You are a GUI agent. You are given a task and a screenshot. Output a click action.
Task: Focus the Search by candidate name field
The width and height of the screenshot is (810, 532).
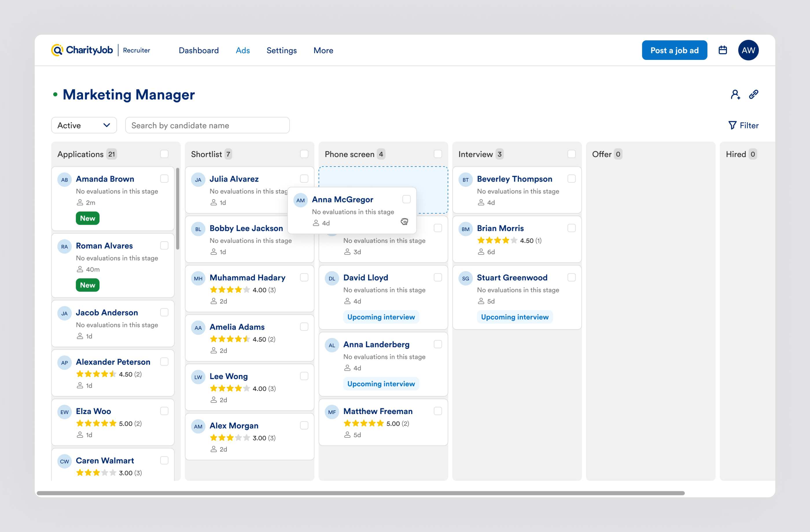pos(207,125)
